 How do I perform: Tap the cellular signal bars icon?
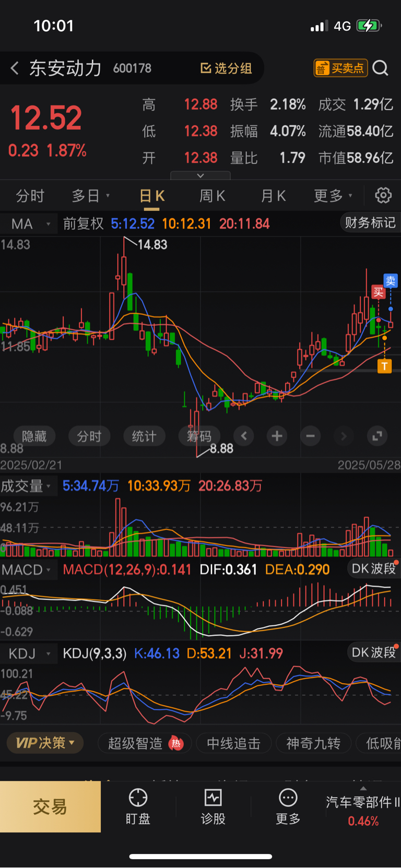pyautogui.click(x=319, y=26)
